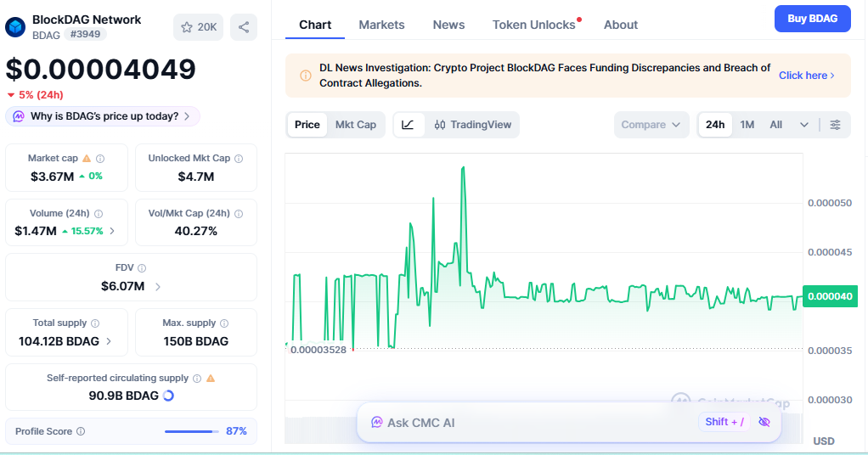This screenshot has width=868, height=455.
Task: Expand 'Why is BDAG's price up today?' chevron
Action: click(x=187, y=116)
